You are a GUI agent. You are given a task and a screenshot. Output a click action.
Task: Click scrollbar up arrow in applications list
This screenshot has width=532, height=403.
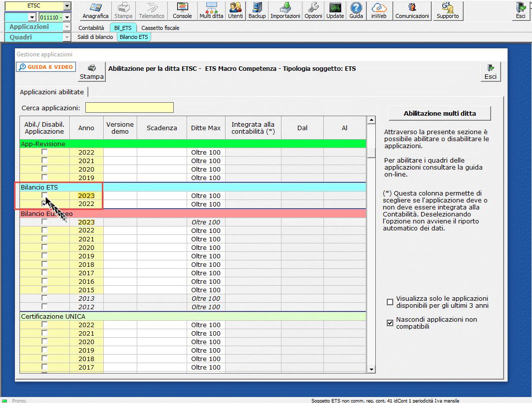click(x=371, y=120)
